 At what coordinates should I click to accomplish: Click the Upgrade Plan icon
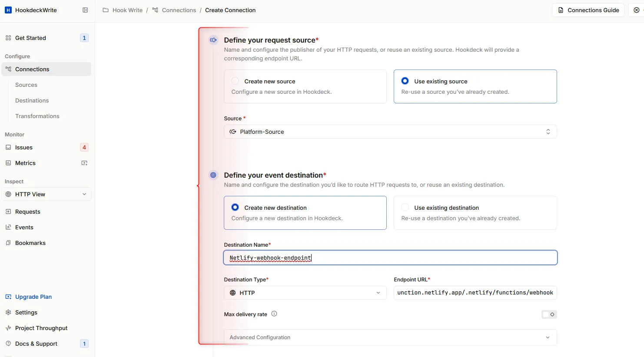click(8, 297)
